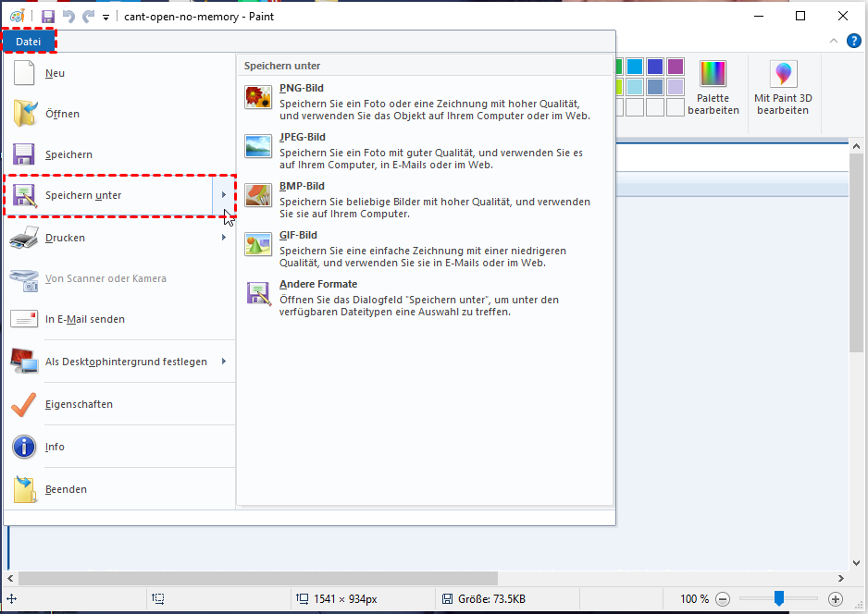Save as GIF-Bild
Viewport: 868px width, 614px height.
click(x=425, y=249)
